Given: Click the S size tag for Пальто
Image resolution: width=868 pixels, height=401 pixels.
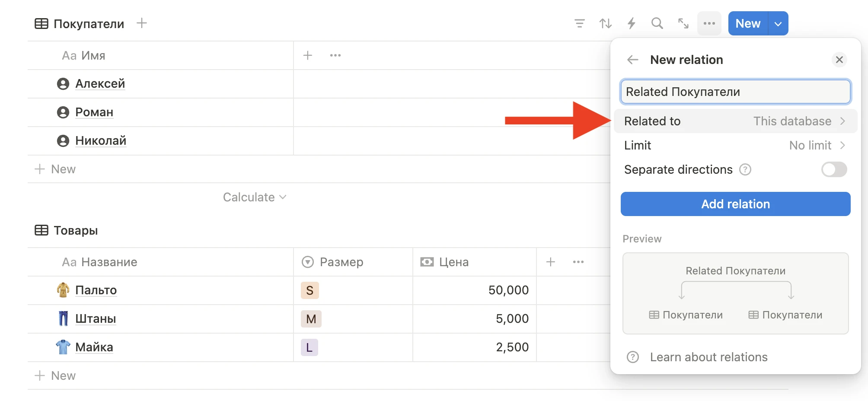Looking at the screenshot, I should (310, 290).
